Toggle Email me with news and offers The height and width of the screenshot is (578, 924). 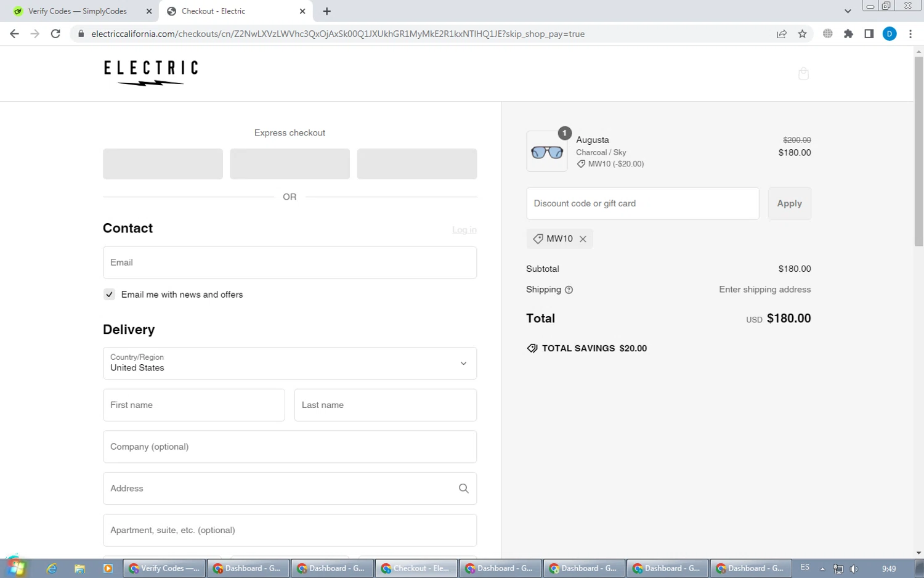(109, 295)
